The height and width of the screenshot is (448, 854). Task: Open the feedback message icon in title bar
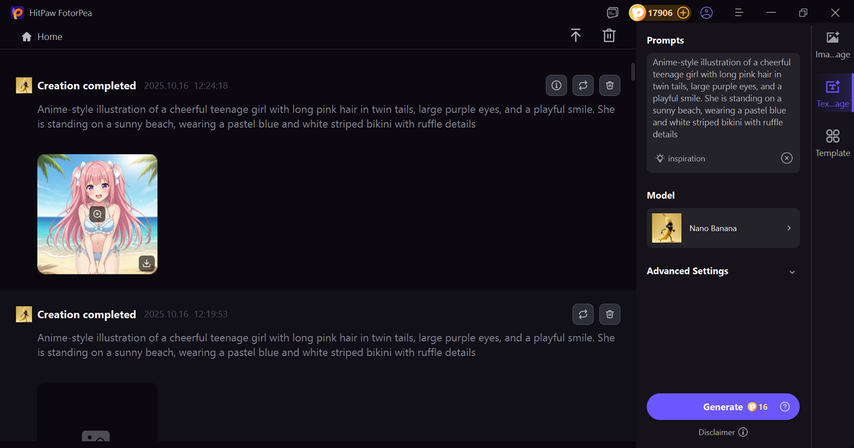pyautogui.click(x=613, y=13)
